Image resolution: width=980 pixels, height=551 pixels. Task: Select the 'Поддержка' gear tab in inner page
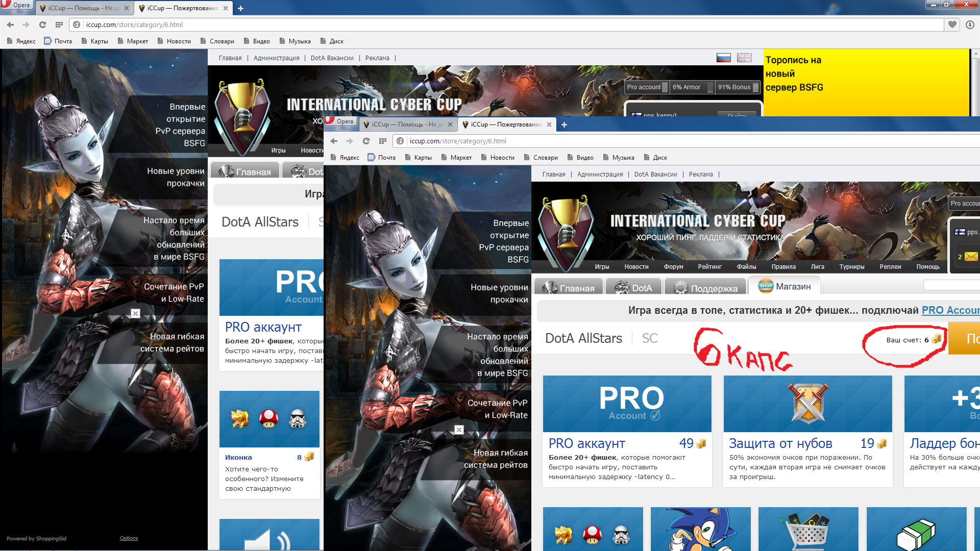[x=705, y=287]
